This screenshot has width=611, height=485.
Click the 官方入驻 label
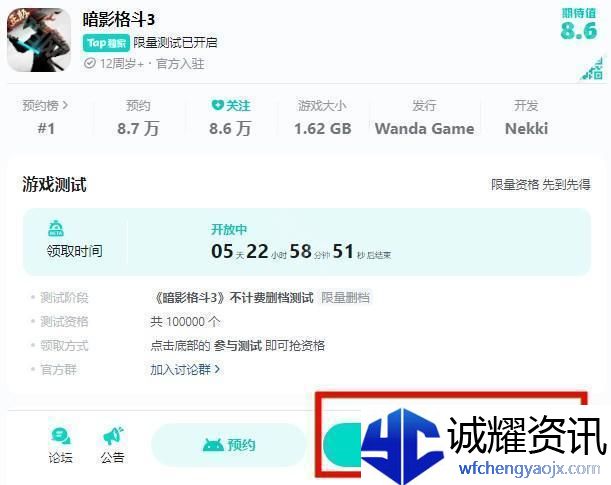coord(180,63)
